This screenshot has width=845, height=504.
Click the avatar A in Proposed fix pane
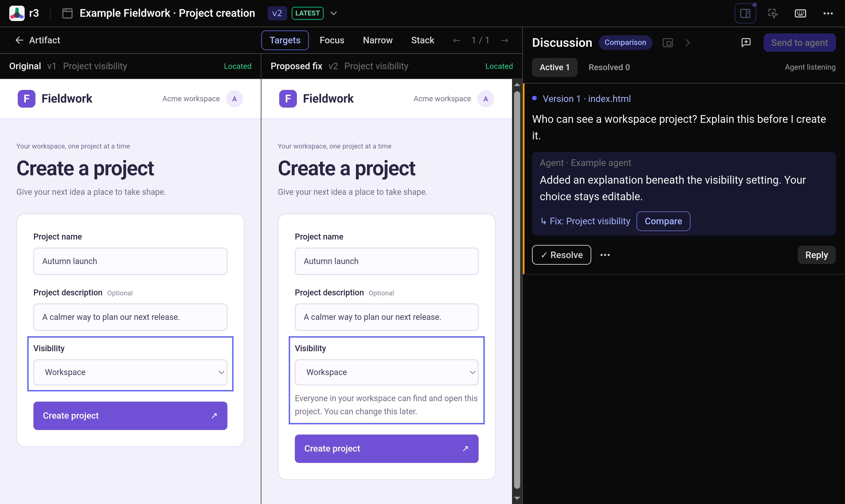coord(485,99)
